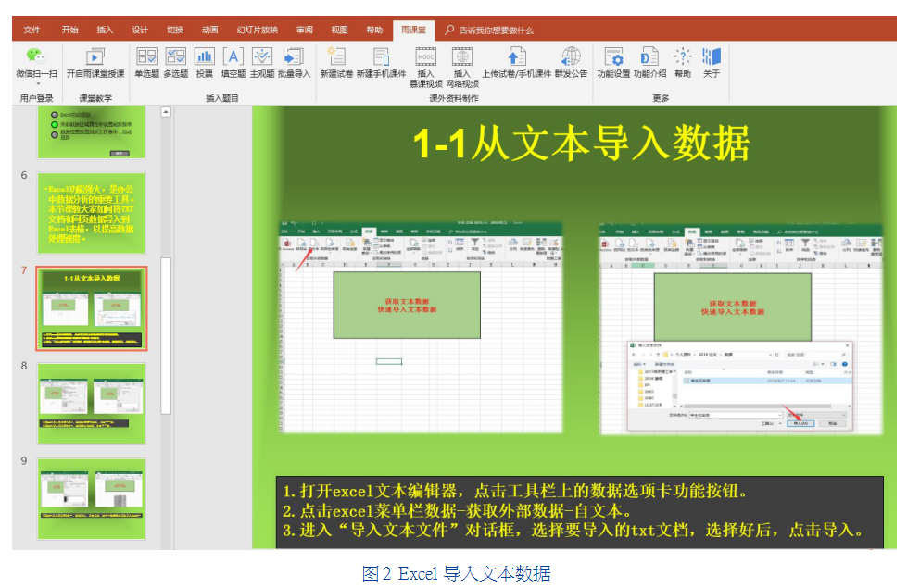This screenshot has height=588, width=920.
Task: Insert a fill-in-the-blank question (填空题)
Action: point(233,63)
